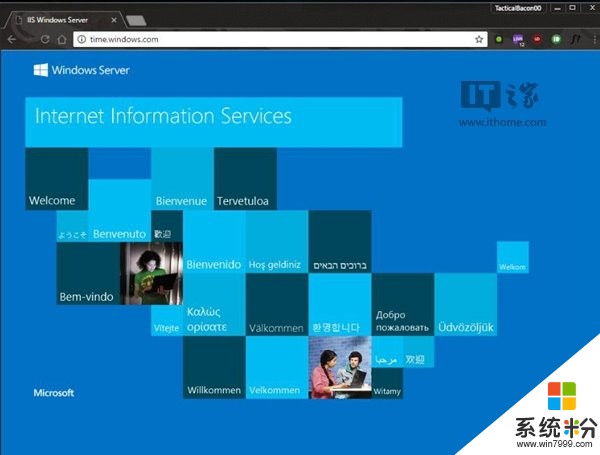The image size is (600, 455).
Task: Open site info icon beside time.windows.com
Action: tap(82, 39)
